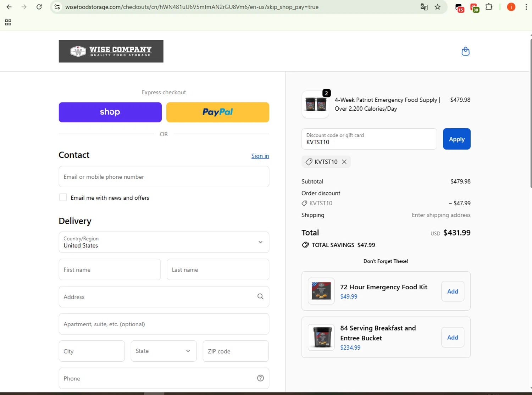Image resolution: width=532 pixels, height=395 pixels.
Task: Click the $234.99 price
Action: coord(350,347)
